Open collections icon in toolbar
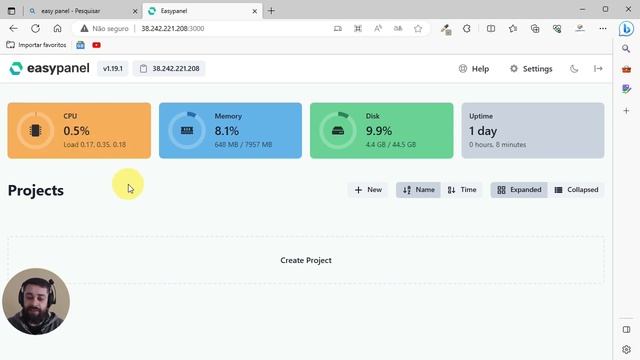640x360 pixels. pyautogui.click(x=535, y=29)
